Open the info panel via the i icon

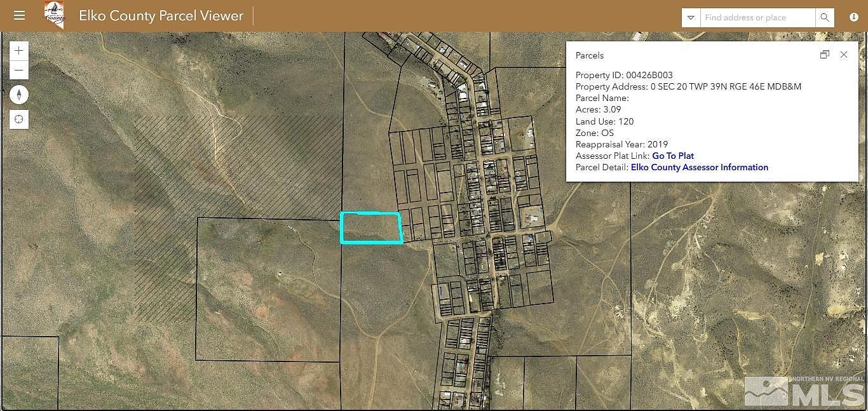[853, 17]
